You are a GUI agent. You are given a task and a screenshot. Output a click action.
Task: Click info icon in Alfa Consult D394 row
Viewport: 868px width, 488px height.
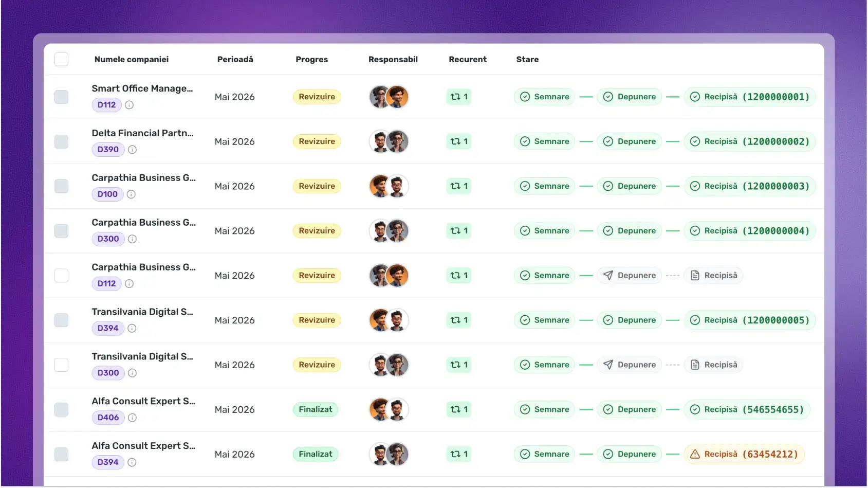[x=132, y=462]
